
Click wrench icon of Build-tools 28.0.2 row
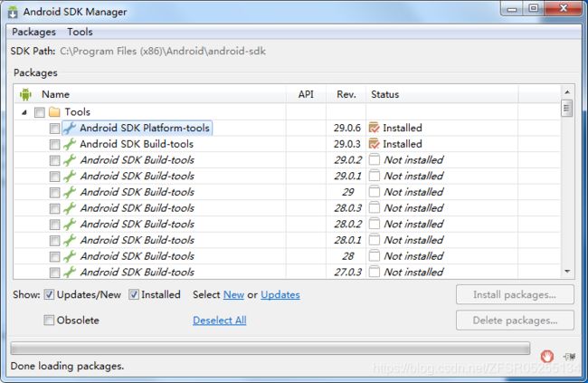point(70,225)
